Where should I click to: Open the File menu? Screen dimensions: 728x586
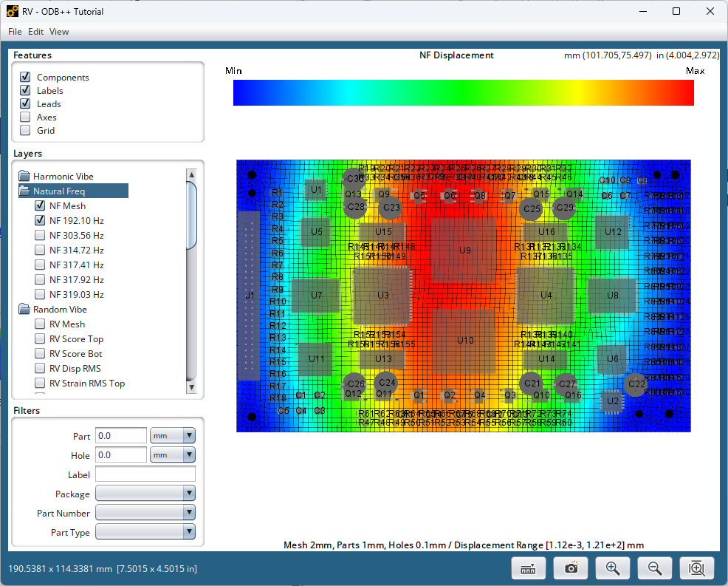pos(15,32)
